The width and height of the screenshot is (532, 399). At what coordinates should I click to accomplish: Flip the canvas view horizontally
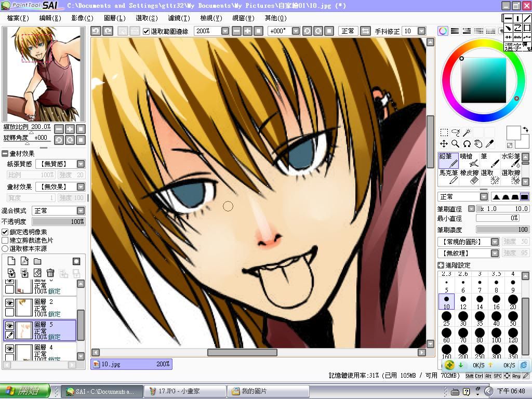[x=365, y=31]
